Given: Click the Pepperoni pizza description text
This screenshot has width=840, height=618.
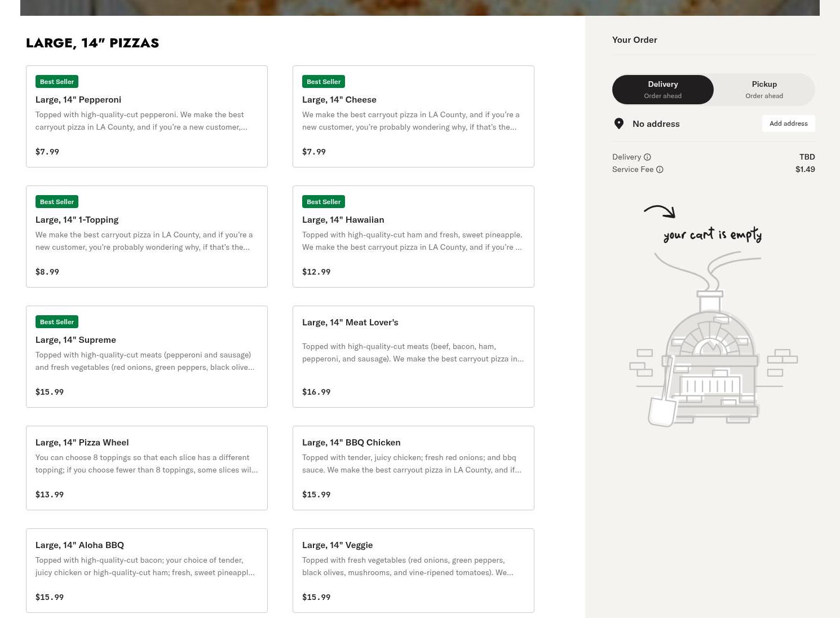Looking at the screenshot, I should click(x=142, y=121).
